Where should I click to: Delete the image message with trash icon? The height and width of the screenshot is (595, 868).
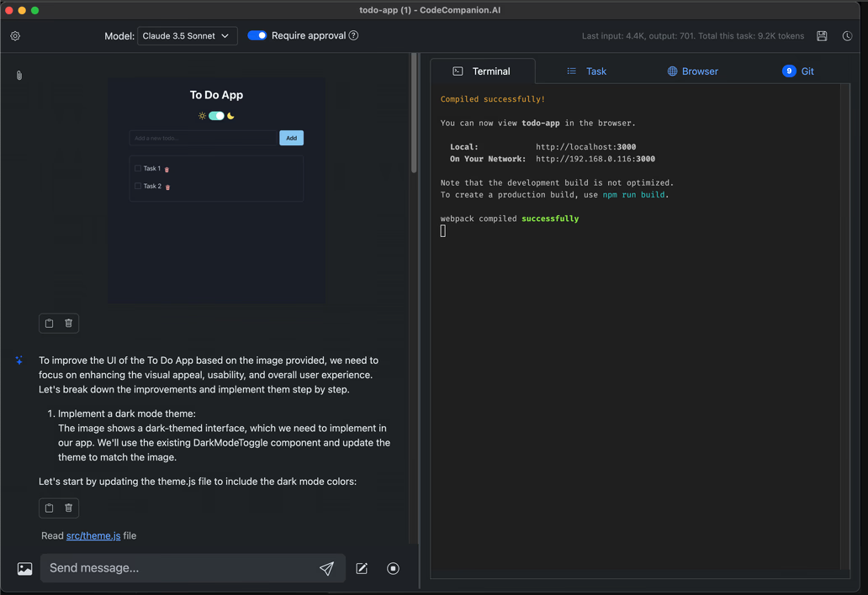69,323
